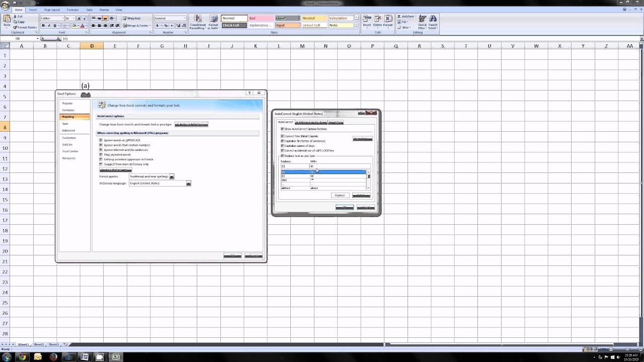The image size is (644, 362).
Task: Click the Clear eraser icon
Action: point(399,27)
